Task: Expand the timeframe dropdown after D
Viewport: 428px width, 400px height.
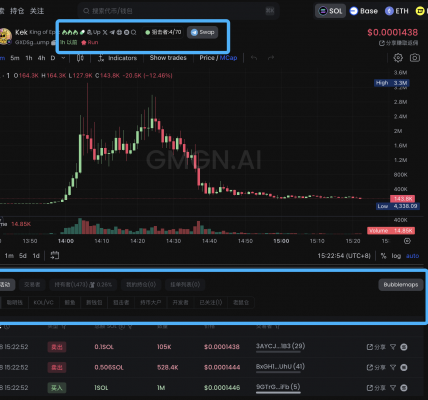Action: coord(63,58)
